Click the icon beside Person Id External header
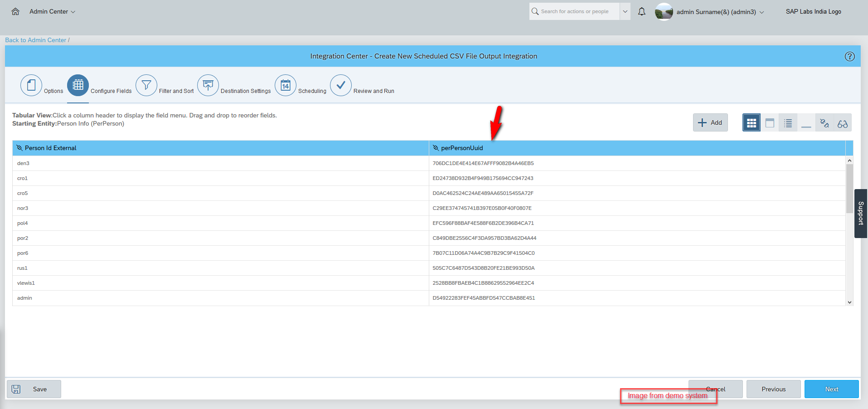 pos(19,148)
